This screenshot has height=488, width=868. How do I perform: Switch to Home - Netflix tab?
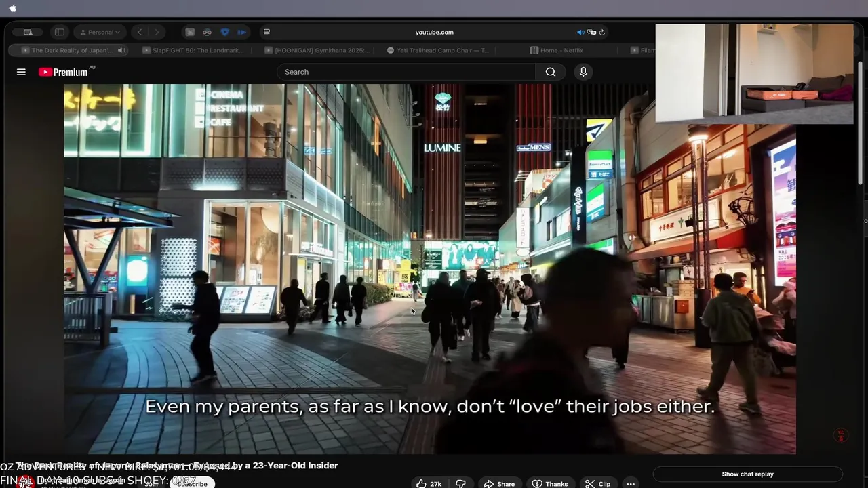[x=556, y=50]
